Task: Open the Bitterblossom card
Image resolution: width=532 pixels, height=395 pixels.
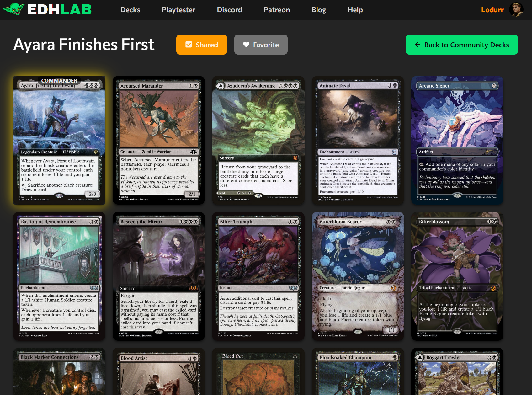Action: pyautogui.click(x=457, y=276)
